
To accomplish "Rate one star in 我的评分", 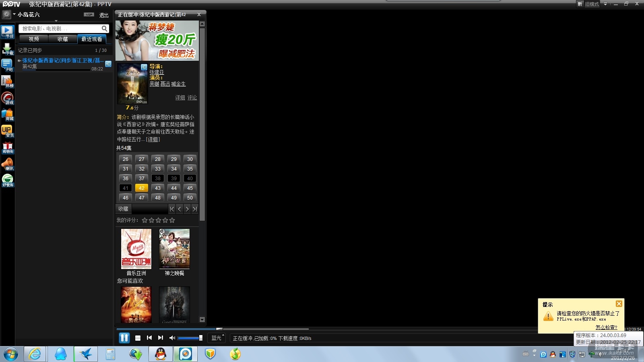I will [145, 220].
